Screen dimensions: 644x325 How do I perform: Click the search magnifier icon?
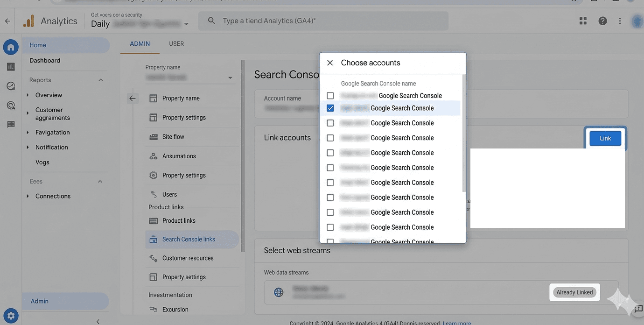point(211,21)
